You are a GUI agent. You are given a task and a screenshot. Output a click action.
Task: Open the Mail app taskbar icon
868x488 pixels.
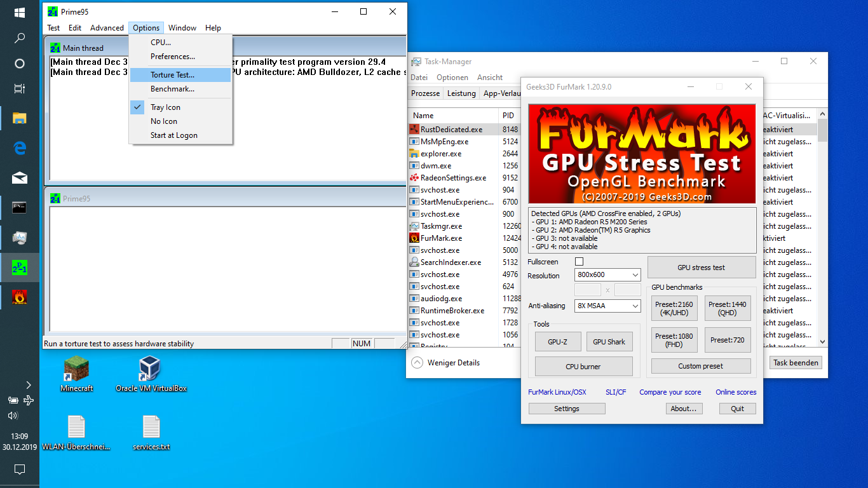coord(19,178)
